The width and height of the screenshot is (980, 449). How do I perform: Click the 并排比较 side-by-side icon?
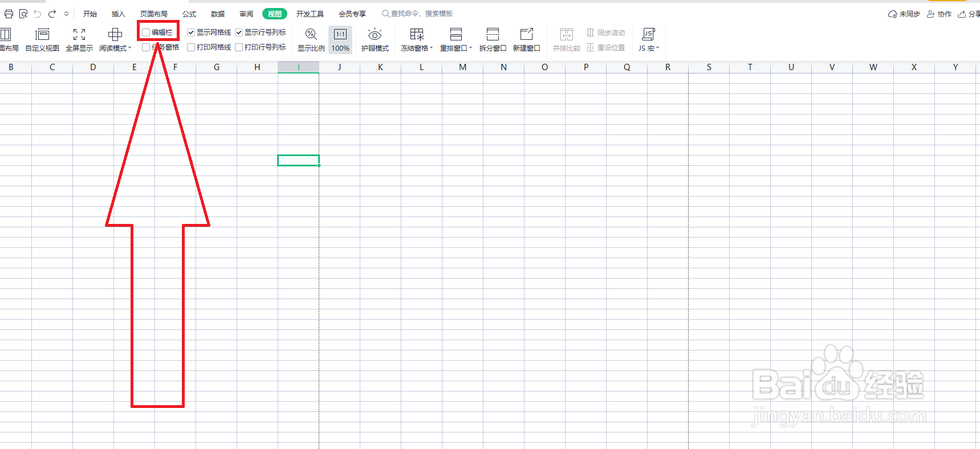click(566, 34)
